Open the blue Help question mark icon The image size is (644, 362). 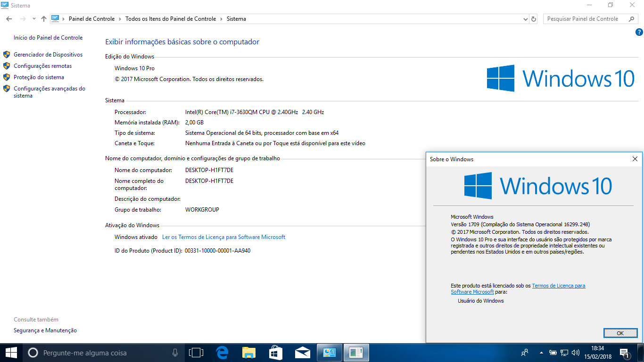pos(639,32)
